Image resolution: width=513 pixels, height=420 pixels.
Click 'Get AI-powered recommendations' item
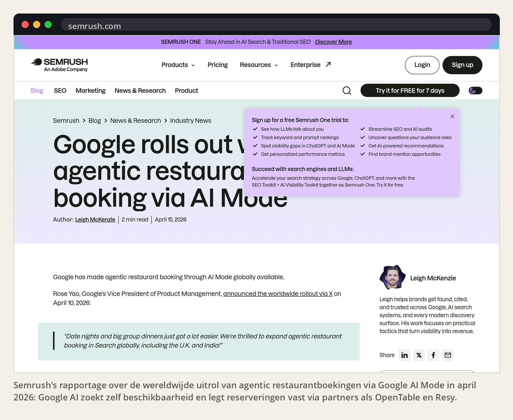406,146
